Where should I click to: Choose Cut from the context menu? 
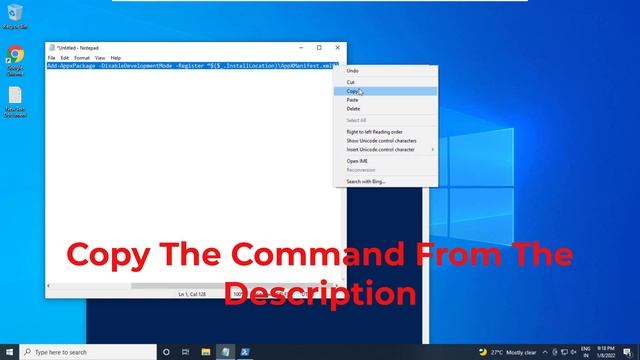coord(386,82)
